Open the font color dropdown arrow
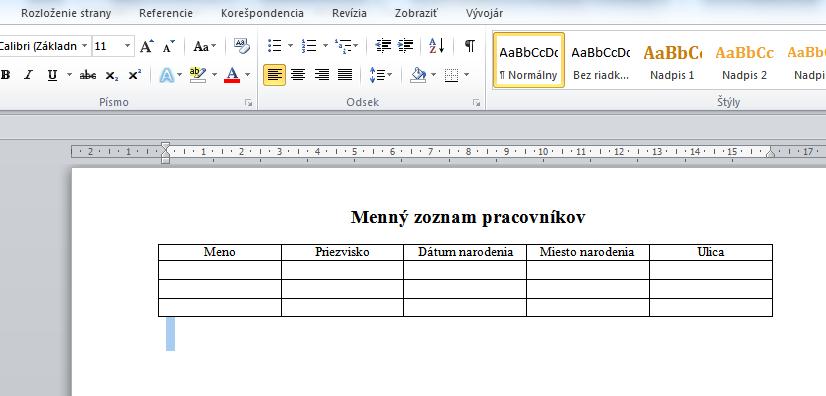 click(248, 75)
